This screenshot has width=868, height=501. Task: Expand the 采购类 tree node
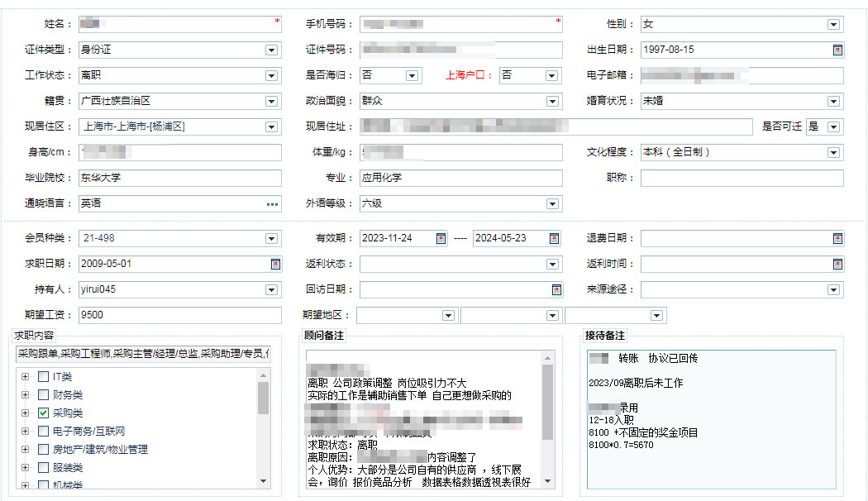[x=25, y=413]
